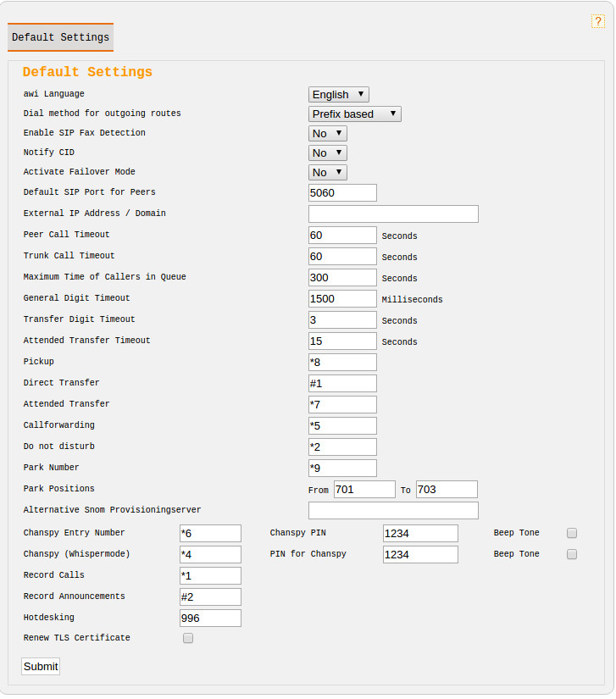
Task: Enable Beep Tone for Chanspy PIN
Action: point(572,533)
